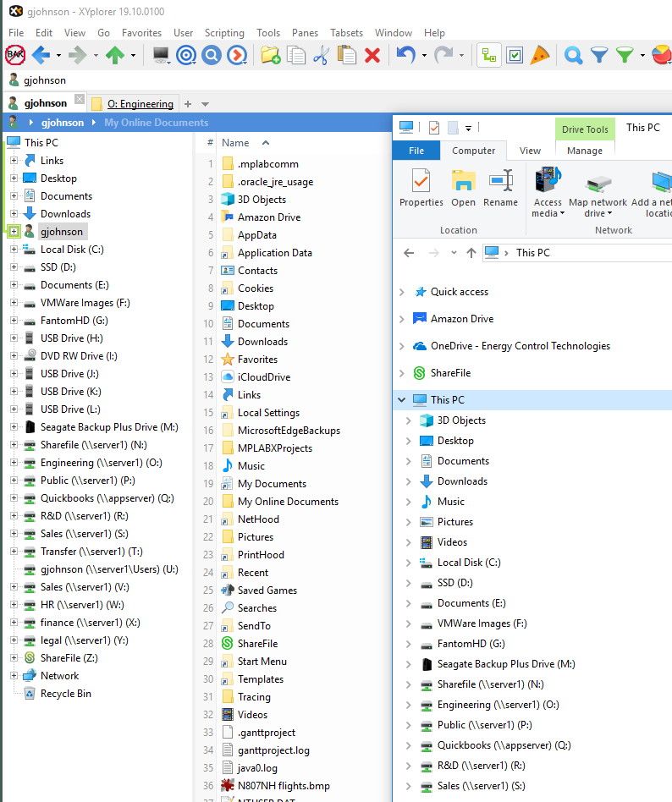Click the scissors Cut icon
Viewport: 672px width, 802px height.
pos(321,56)
